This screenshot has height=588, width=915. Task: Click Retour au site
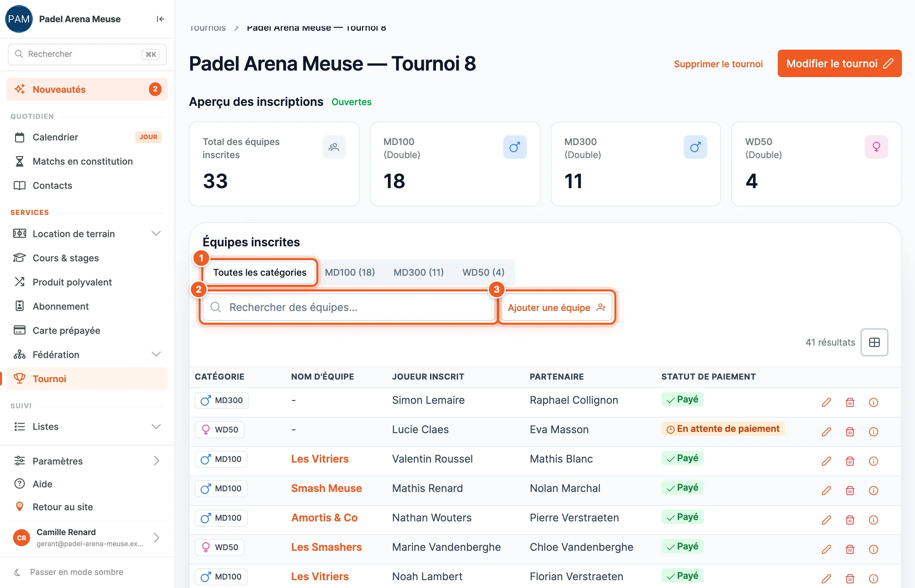click(x=87, y=507)
